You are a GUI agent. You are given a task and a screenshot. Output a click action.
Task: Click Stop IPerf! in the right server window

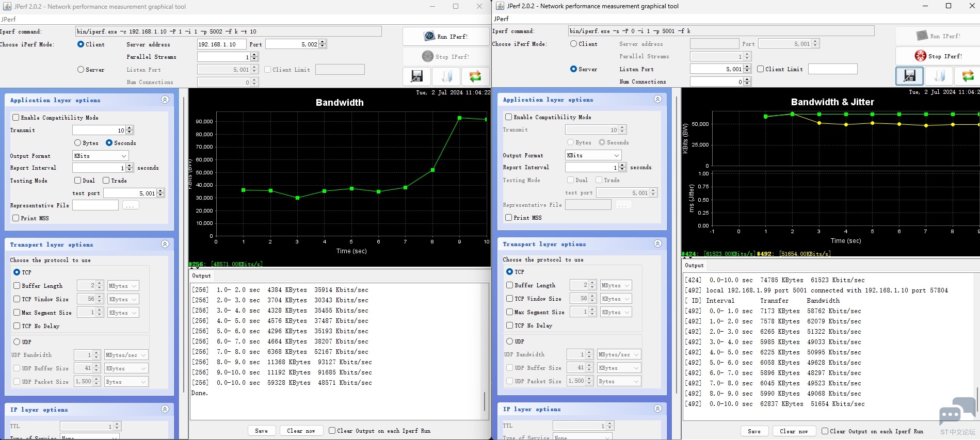click(x=938, y=56)
